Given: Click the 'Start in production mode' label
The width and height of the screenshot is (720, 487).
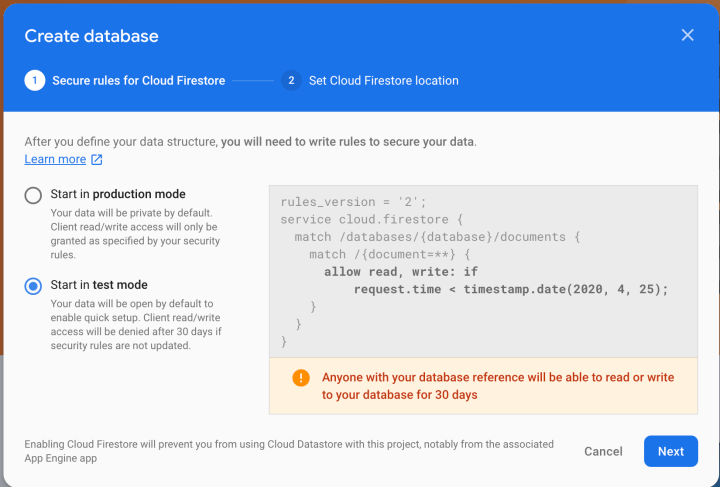Looking at the screenshot, I should coord(118,194).
